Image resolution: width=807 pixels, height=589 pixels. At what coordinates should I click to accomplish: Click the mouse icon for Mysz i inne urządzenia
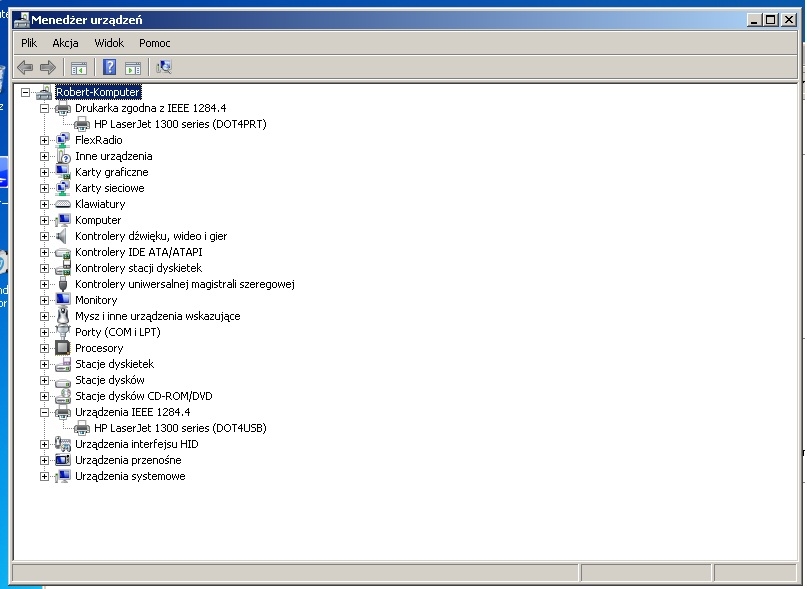tap(63, 315)
